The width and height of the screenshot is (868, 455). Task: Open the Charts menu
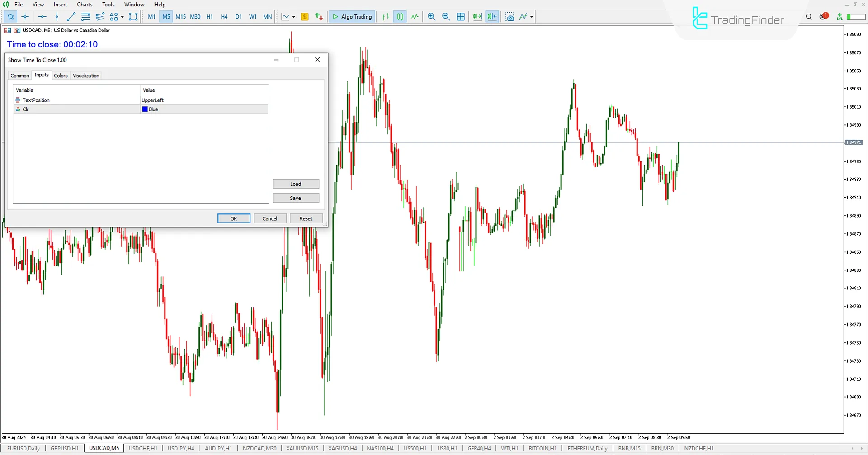(x=84, y=4)
